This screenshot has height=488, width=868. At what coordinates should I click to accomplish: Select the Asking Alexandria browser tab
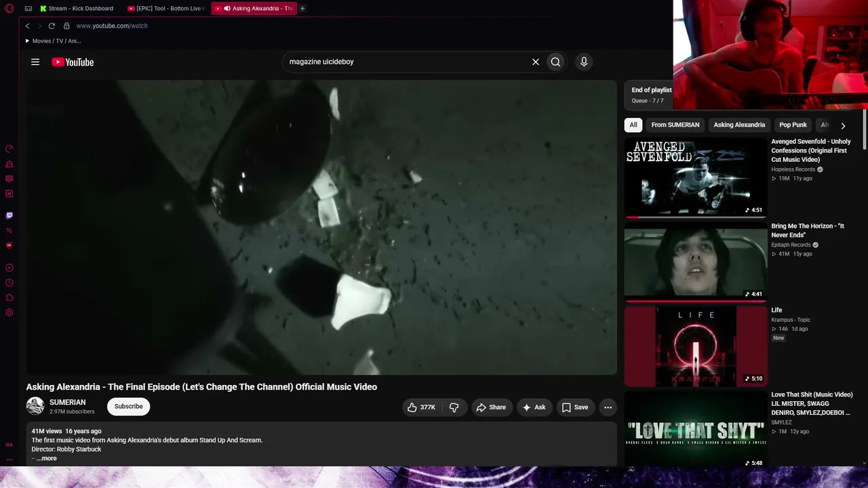[x=254, y=8]
